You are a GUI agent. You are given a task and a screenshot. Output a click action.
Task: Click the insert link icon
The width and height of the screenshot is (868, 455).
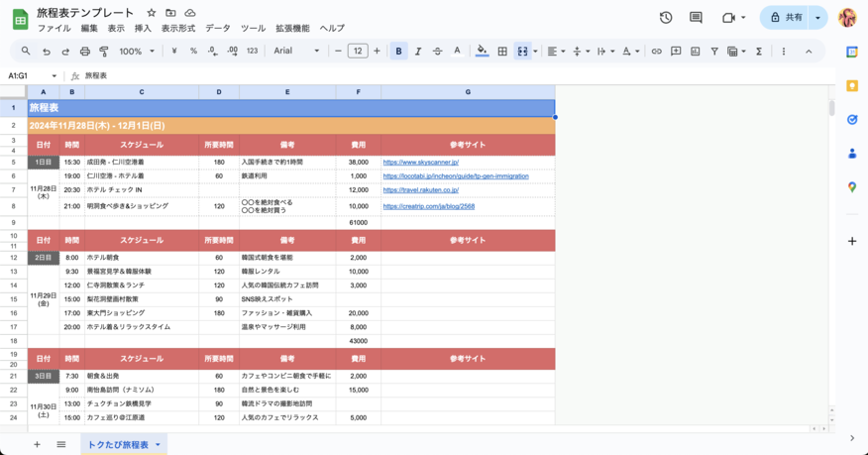656,52
